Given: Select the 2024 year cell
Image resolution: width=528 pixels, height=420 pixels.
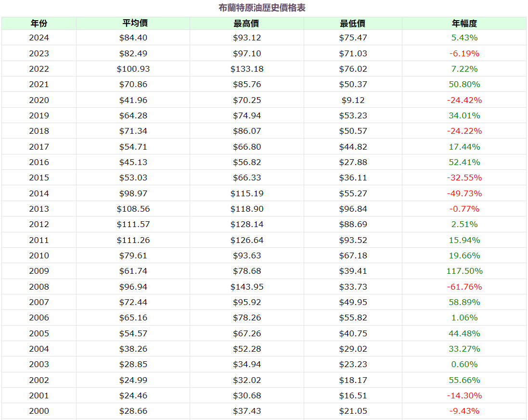Looking at the screenshot, I should click(x=39, y=38).
